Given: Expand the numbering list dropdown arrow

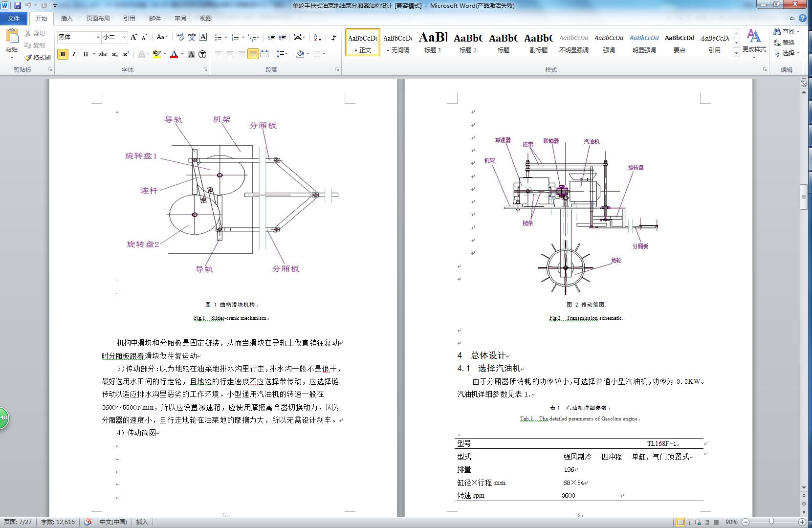Looking at the screenshot, I should pos(242,37).
